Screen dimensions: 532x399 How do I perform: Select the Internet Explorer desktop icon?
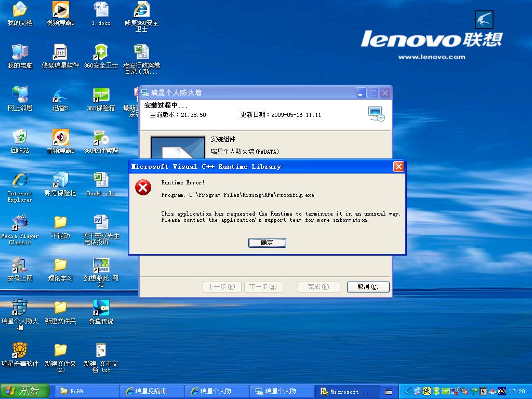pos(20,187)
